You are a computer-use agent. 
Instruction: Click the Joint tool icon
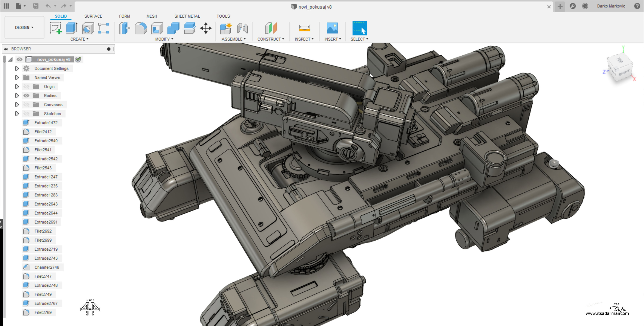[x=242, y=28]
